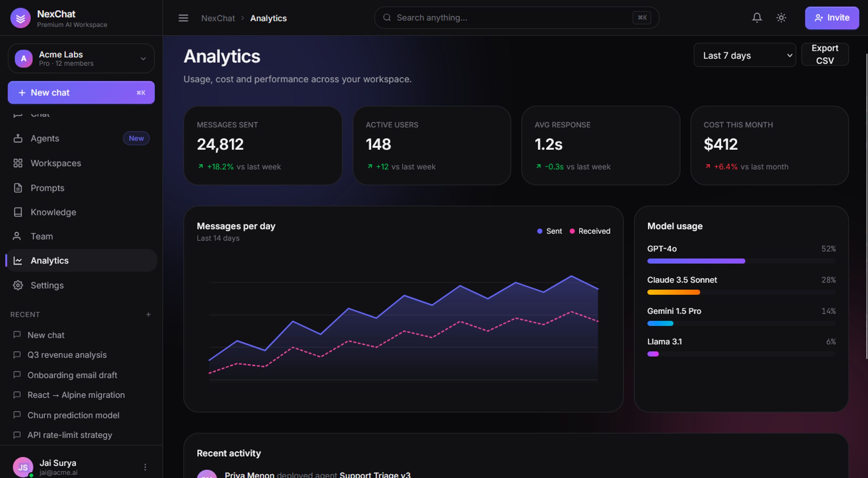This screenshot has width=868, height=478.
Task: Click the main page vertical scrollbar
Action: (x=866, y=206)
